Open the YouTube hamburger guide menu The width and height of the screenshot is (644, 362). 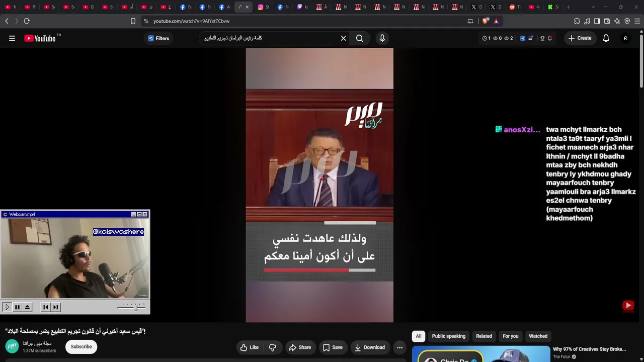(12, 38)
